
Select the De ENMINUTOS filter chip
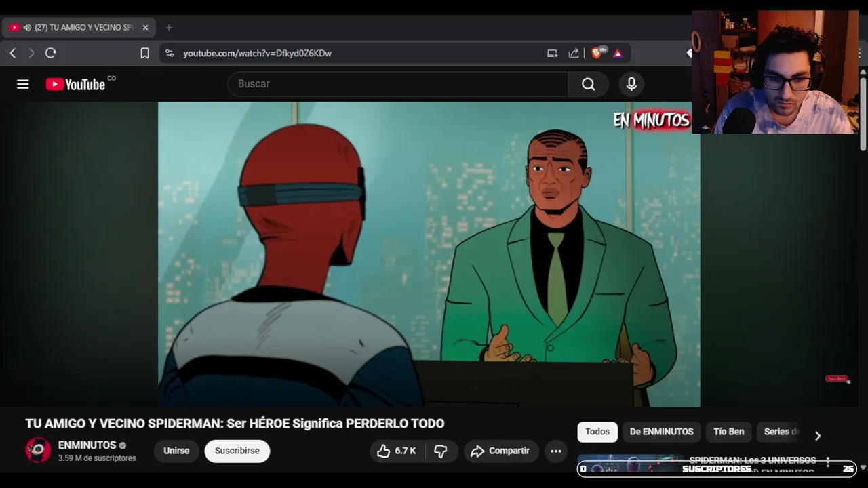[661, 432]
